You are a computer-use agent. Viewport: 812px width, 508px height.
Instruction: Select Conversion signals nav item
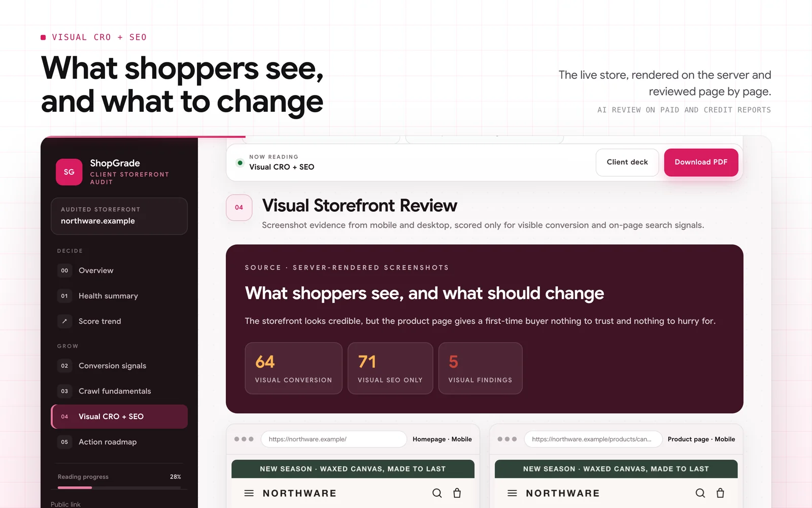pyautogui.click(x=119, y=366)
